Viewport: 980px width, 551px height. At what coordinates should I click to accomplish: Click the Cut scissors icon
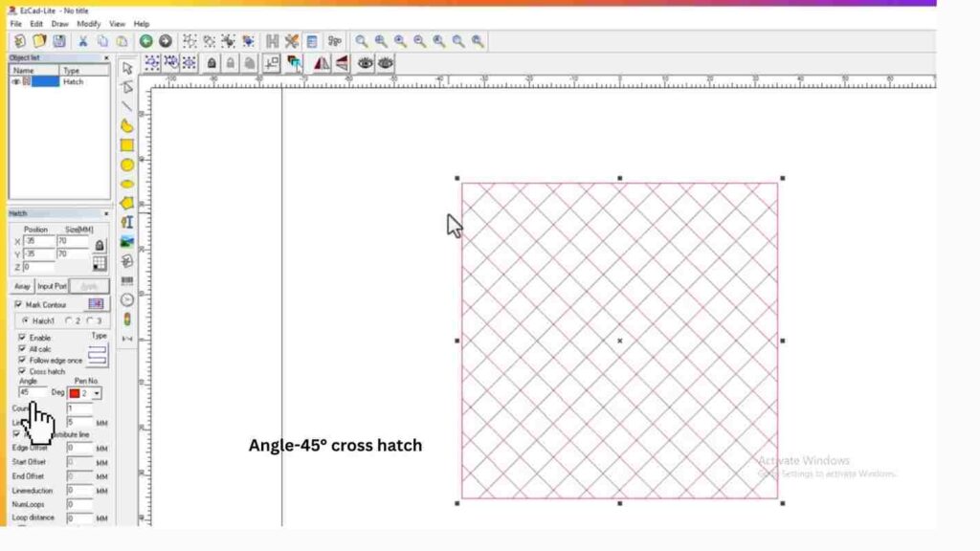pyautogui.click(x=83, y=41)
